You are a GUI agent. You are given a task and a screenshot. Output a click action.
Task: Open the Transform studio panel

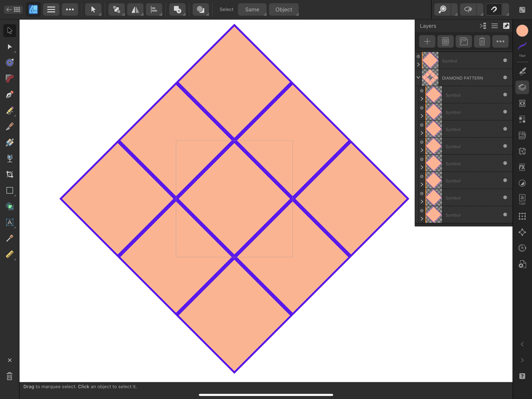[x=522, y=216]
